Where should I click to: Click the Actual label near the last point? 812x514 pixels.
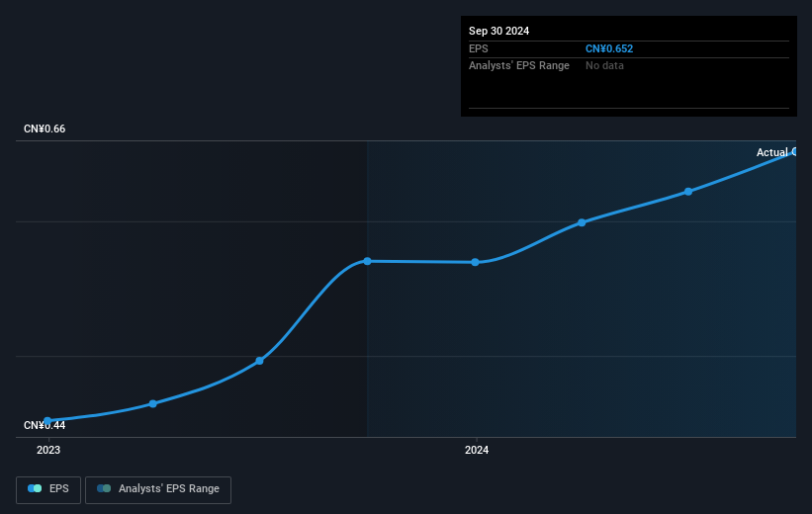click(x=772, y=152)
